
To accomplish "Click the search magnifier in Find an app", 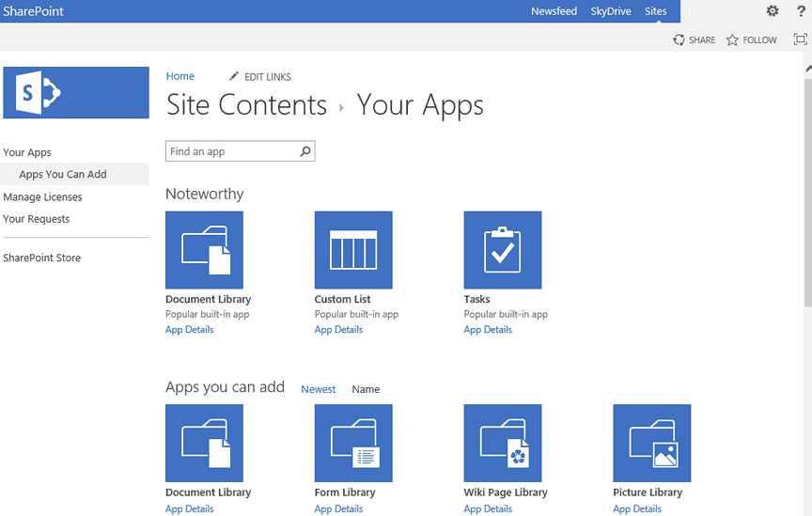I will tap(305, 151).
